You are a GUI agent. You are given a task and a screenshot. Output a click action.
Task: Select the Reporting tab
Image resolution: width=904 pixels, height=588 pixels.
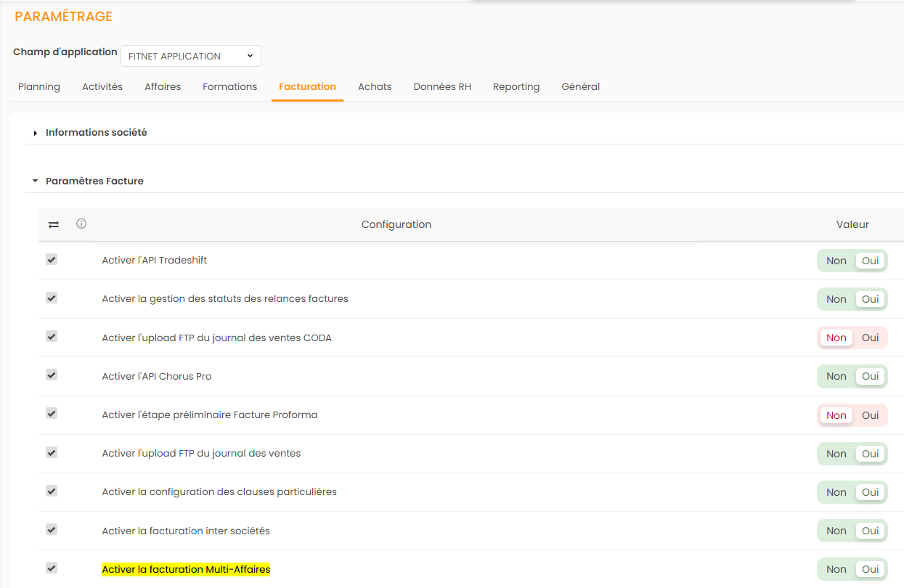tap(516, 86)
